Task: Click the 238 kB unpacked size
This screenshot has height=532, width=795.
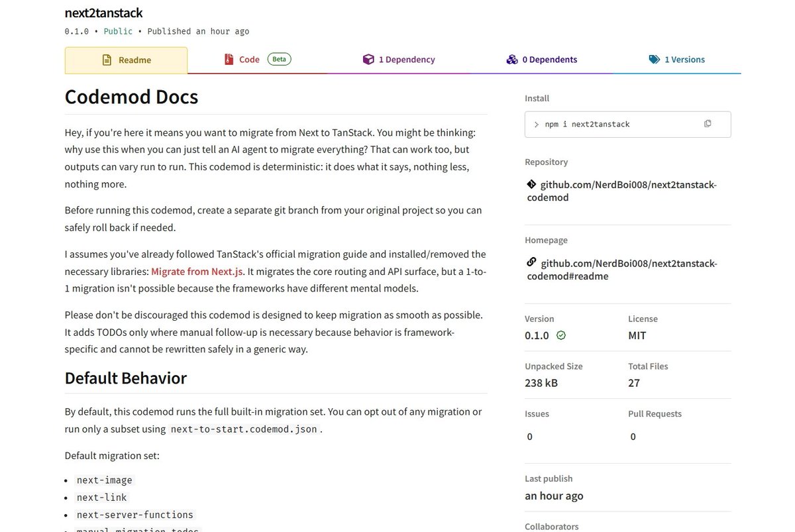Action: tap(541, 383)
